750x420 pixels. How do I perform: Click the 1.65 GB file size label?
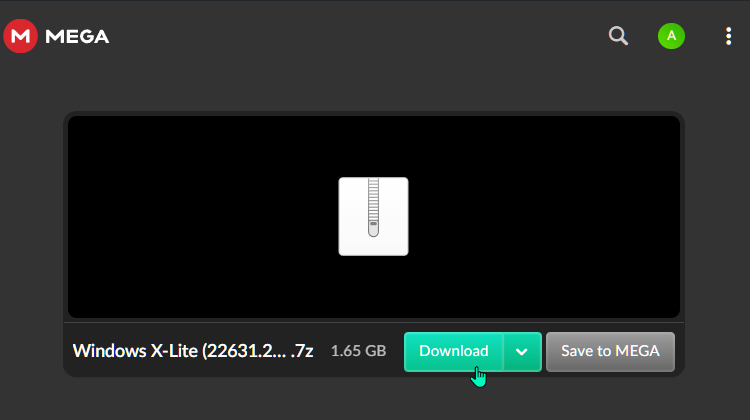point(358,351)
